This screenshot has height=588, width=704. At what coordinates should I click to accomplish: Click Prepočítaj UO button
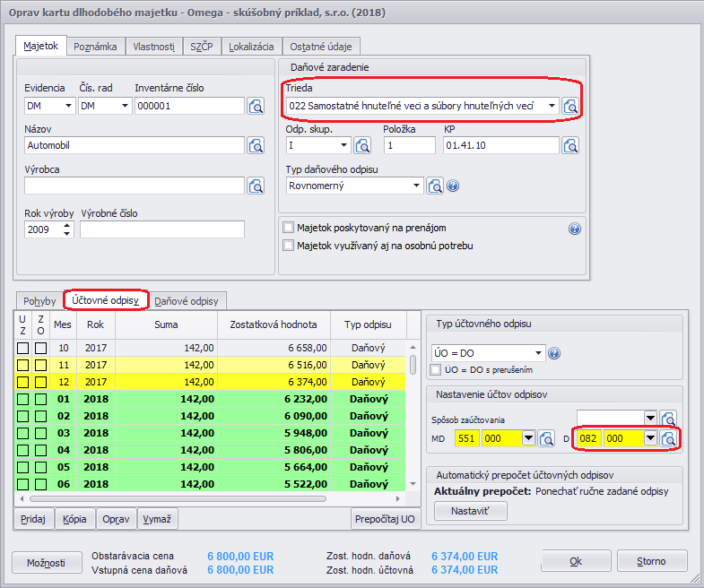coord(385,519)
